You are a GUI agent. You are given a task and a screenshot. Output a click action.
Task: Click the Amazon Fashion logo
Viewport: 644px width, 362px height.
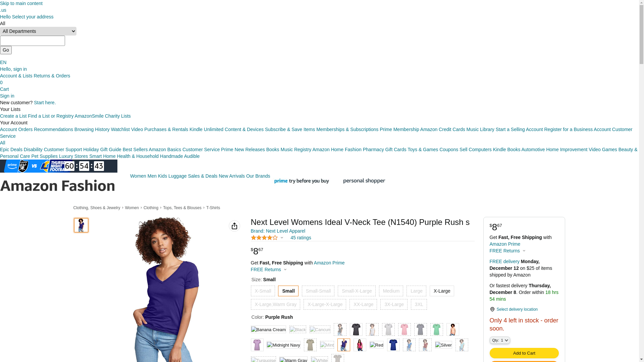click(x=57, y=186)
